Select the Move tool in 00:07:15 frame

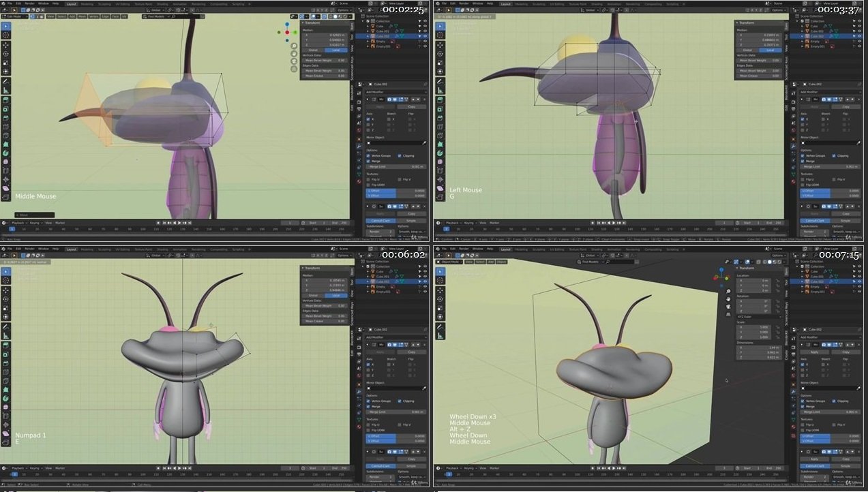pos(440,290)
